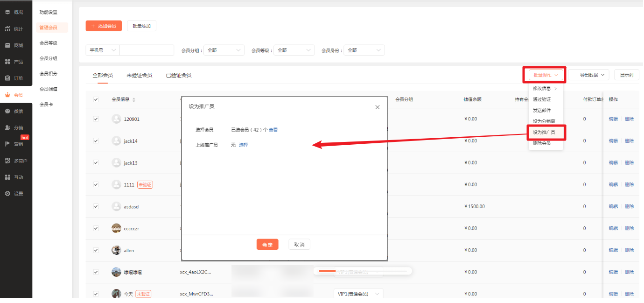644x303 pixels.
Task: Choose 设为推广员 from the batch menu
Action: click(x=544, y=133)
